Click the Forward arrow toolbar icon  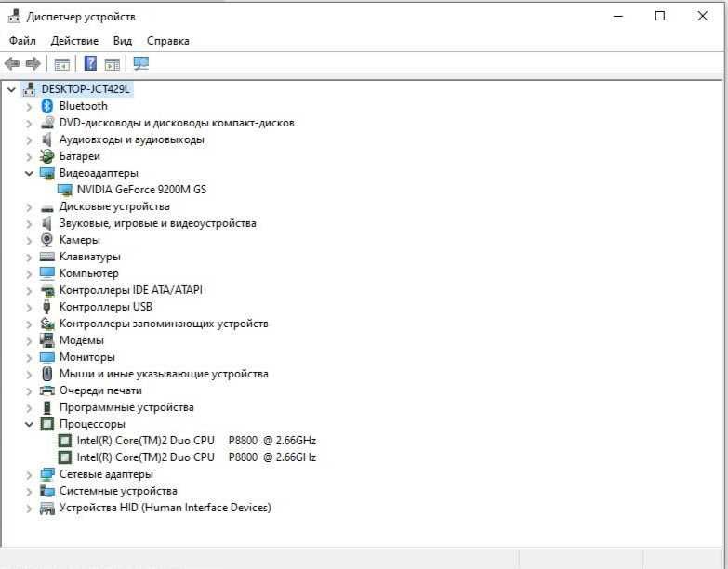[x=33, y=63]
